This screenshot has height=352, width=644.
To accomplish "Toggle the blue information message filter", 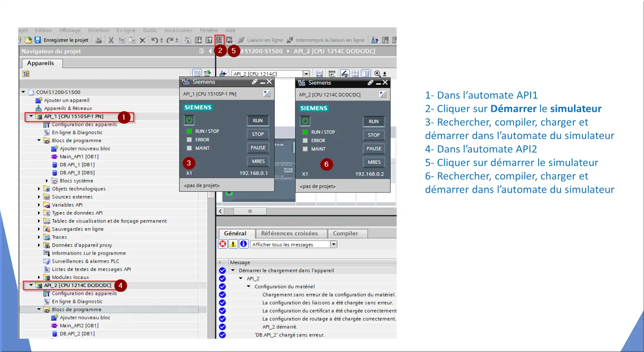I will [244, 244].
